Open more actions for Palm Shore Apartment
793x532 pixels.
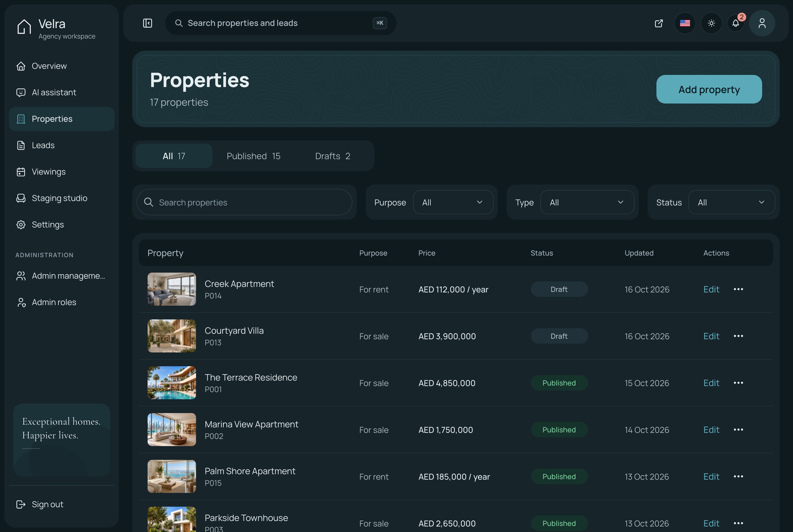pos(738,477)
